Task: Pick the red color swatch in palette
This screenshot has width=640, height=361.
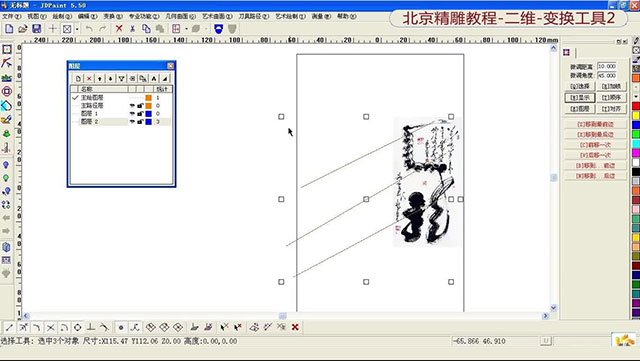Action: tap(636, 106)
